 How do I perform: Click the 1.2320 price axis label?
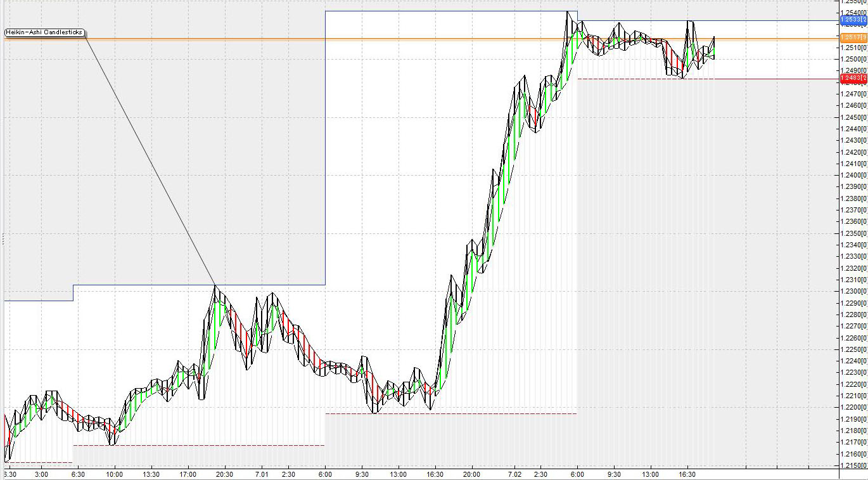(853, 268)
